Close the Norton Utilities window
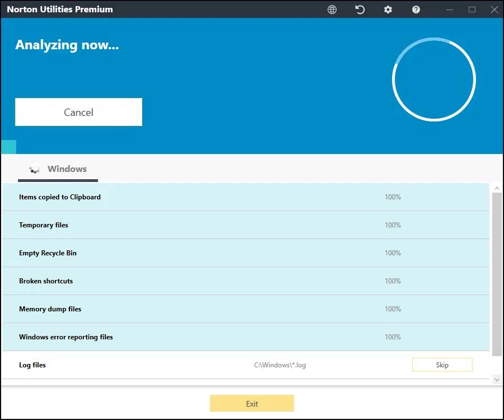 click(494, 10)
